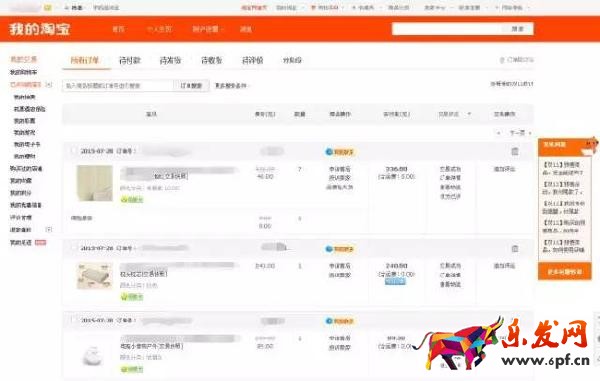Click 申请售后 on the first order

point(339,169)
